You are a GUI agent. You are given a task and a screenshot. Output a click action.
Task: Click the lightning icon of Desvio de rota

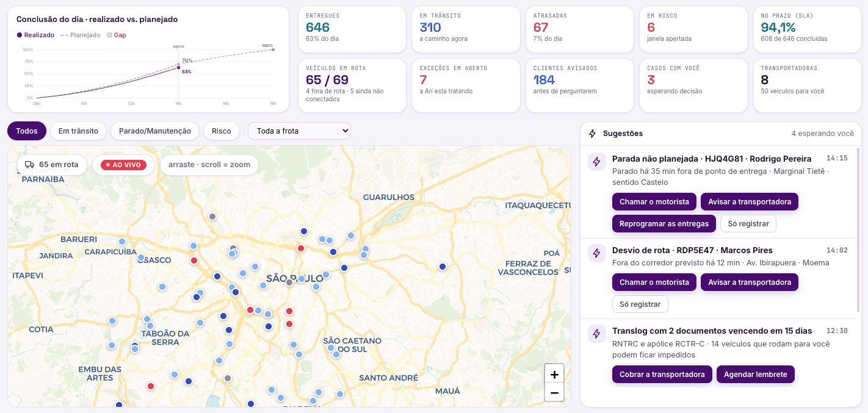pos(596,253)
